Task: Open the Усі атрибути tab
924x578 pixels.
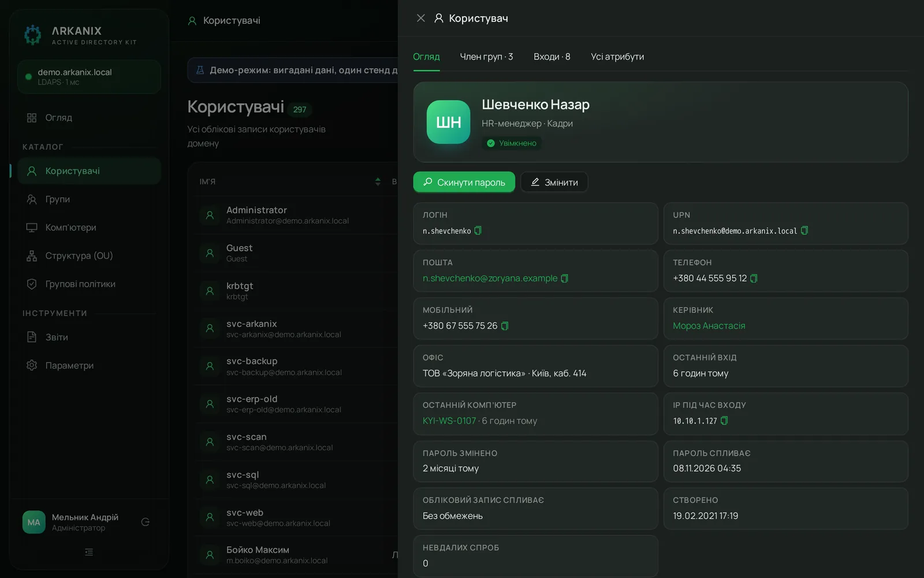Action: tap(617, 57)
